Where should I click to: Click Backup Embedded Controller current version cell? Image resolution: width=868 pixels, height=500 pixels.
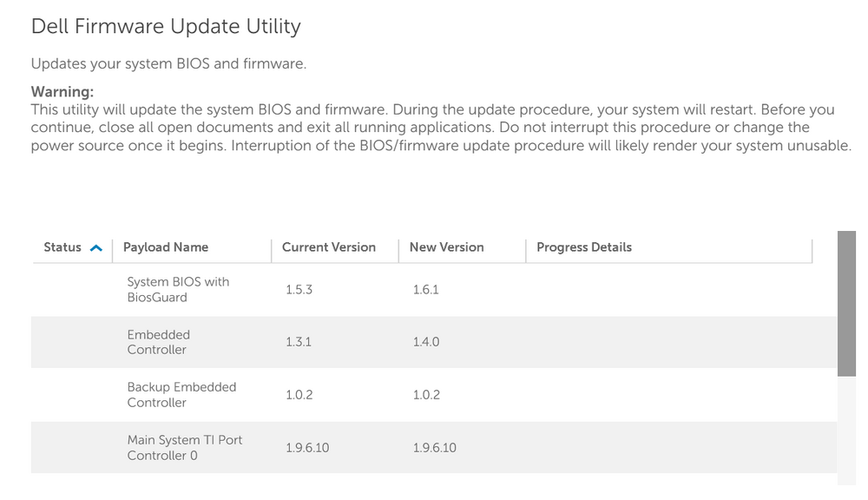[299, 395]
